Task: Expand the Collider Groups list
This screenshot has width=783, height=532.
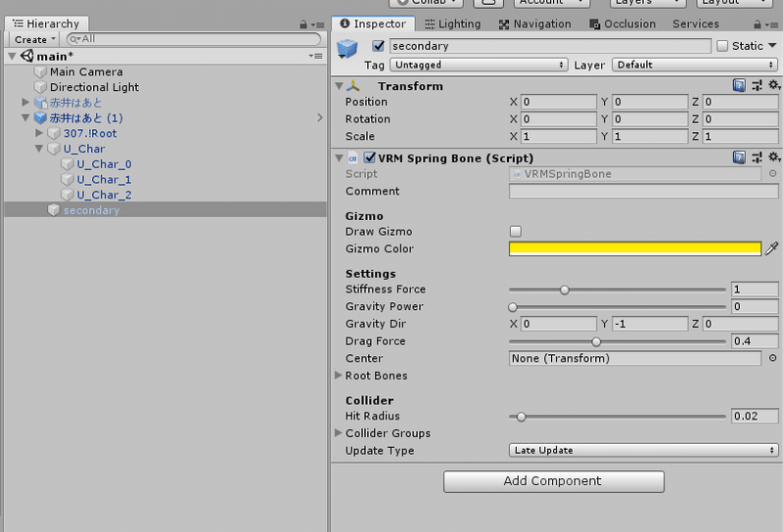Action: pyautogui.click(x=338, y=432)
